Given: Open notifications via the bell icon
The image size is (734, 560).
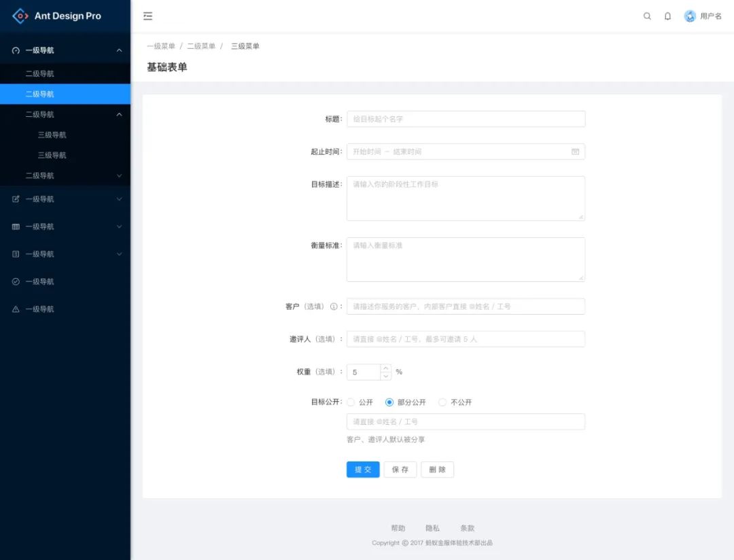Looking at the screenshot, I should 667,16.
